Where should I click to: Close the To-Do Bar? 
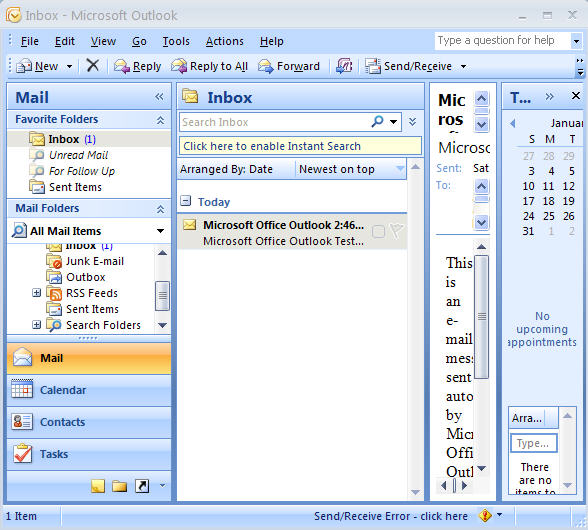coord(576,96)
